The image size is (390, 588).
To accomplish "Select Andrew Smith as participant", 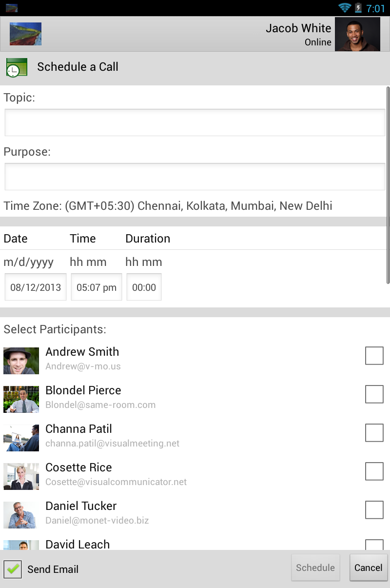I will 374,356.
